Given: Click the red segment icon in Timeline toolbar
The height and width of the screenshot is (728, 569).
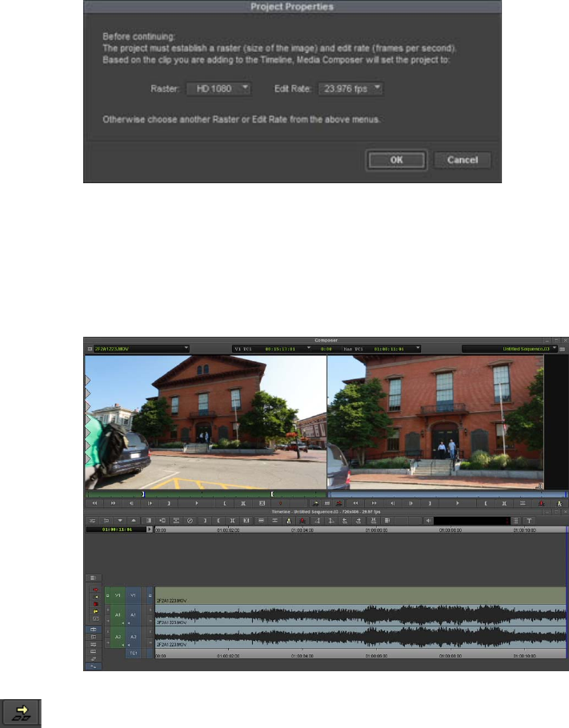Looking at the screenshot, I should (x=302, y=521).
